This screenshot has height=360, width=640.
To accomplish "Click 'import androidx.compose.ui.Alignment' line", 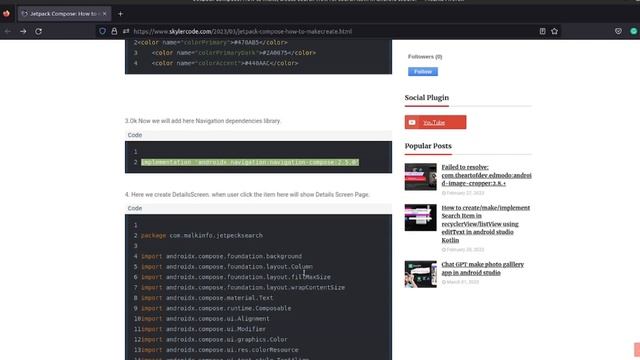I will pyautogui.click(x=205, y=319).
